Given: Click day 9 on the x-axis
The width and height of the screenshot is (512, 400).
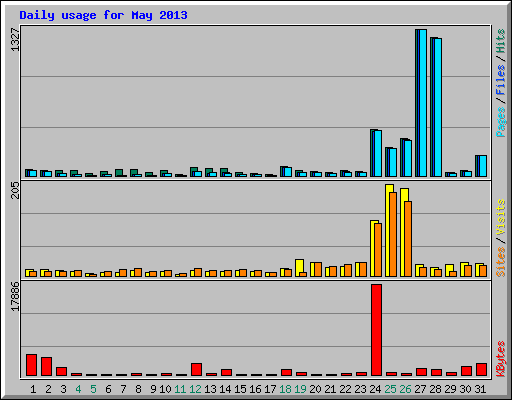Looking at the screenshot, I should point(153,389).
